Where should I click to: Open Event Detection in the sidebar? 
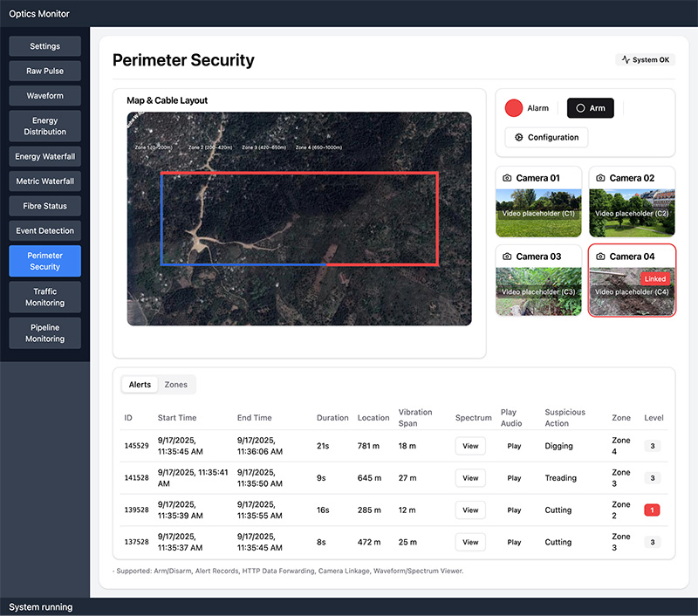point(44,230)
